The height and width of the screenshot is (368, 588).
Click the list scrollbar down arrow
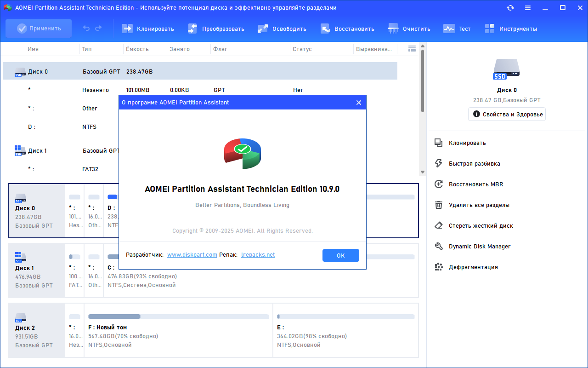pyautogui.click(x=423, y=172)
